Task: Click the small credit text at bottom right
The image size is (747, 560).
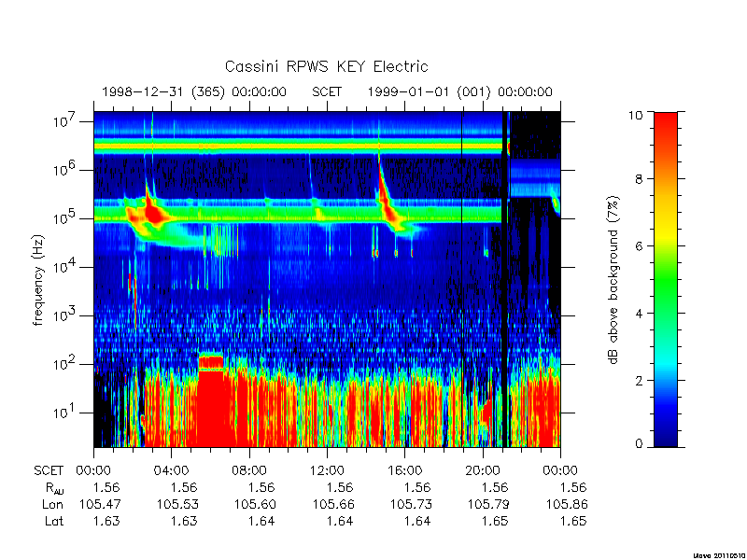Action: tap(719, 555)
